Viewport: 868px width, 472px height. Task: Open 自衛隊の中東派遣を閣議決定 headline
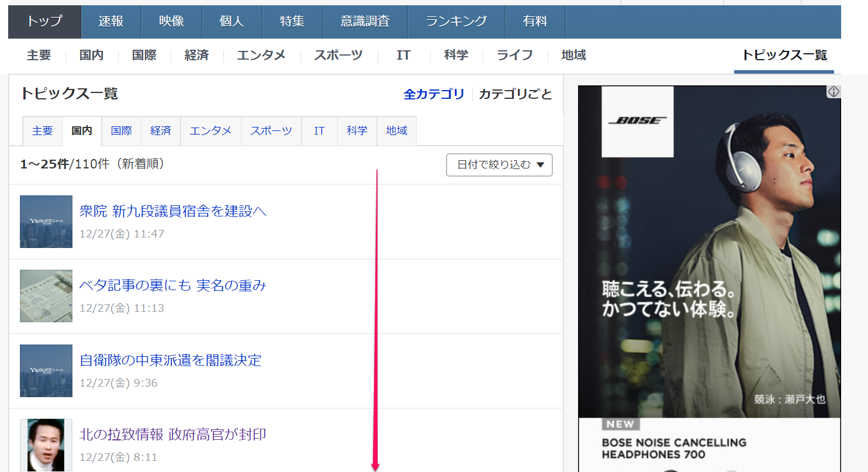point(170,360)
